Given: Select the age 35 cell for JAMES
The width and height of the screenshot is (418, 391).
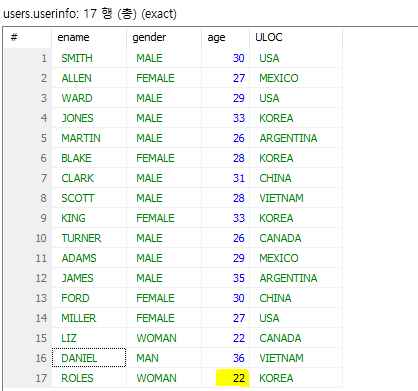Looking at the screenshot, I should tap(226, 278).
